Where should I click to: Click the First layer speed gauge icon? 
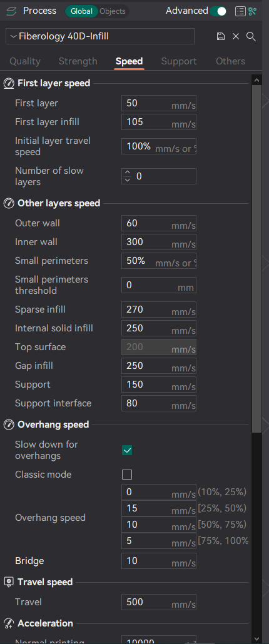click(x=9, y=83)
